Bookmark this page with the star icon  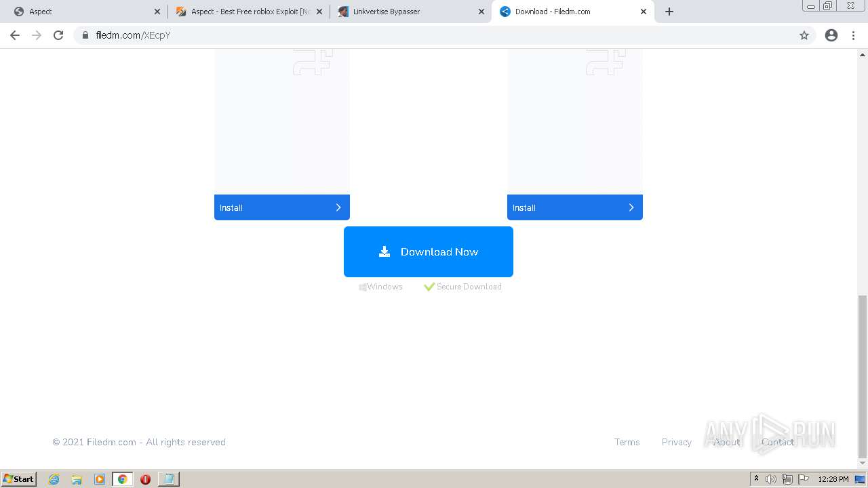(x=804, y=35)
